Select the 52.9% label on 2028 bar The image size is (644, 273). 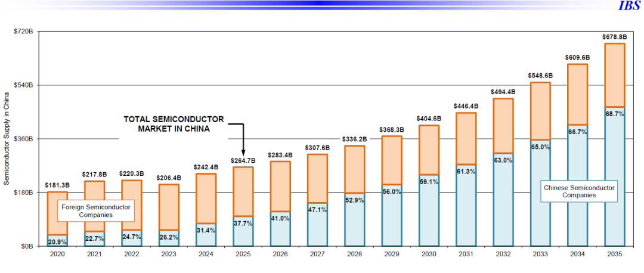[x=355, y=200]
